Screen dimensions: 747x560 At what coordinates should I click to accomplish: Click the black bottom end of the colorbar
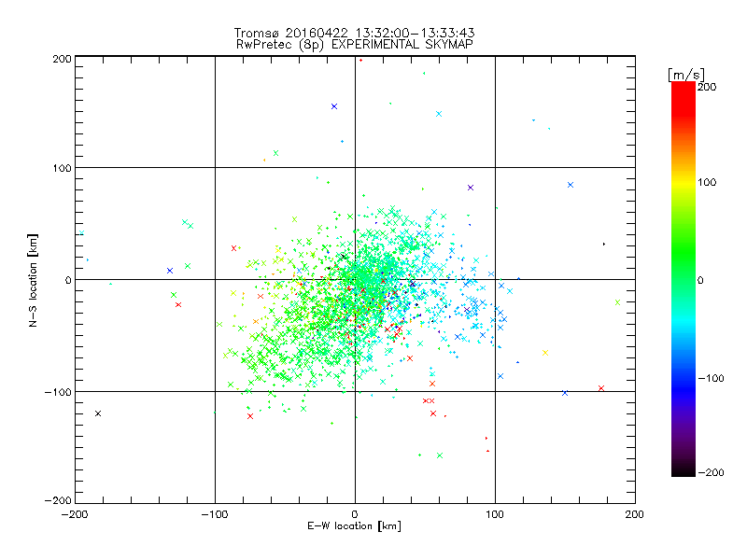click(684, 472)
